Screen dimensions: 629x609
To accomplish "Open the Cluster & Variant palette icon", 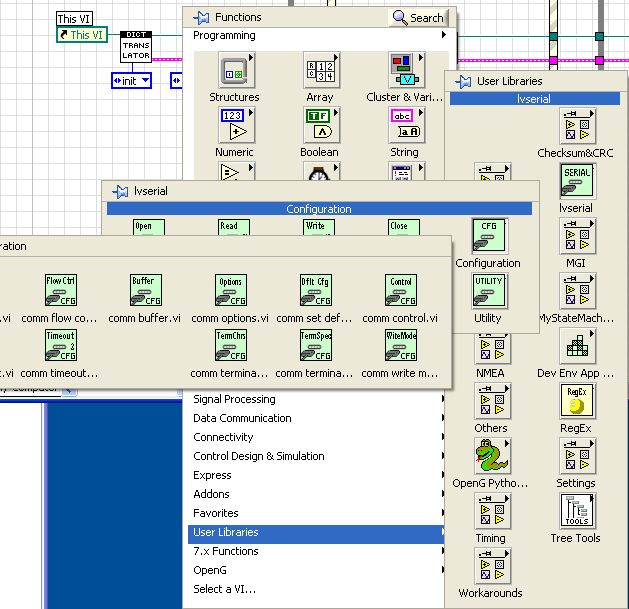I will pyautogui.click(x=407, y=70).
